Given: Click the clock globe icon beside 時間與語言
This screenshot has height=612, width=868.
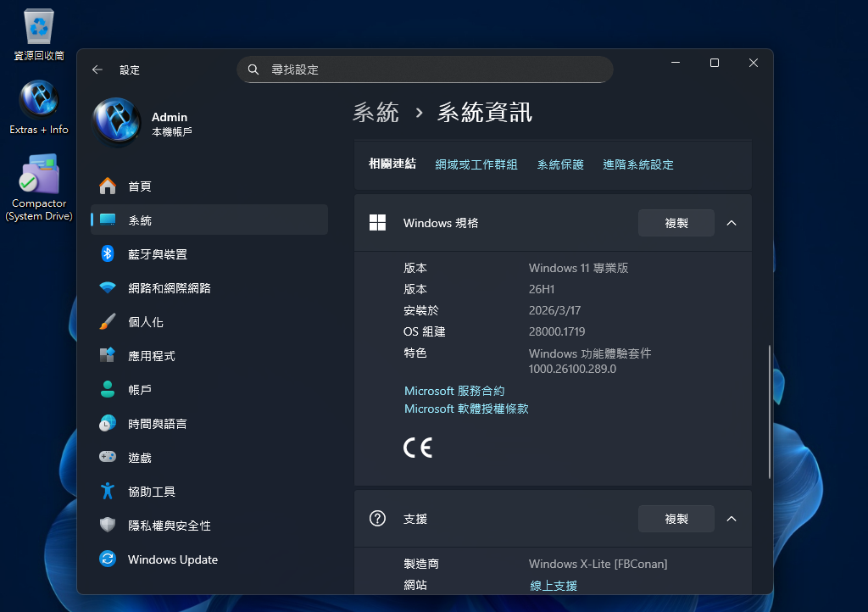Looking at the screenshot, I should point(108,423).
